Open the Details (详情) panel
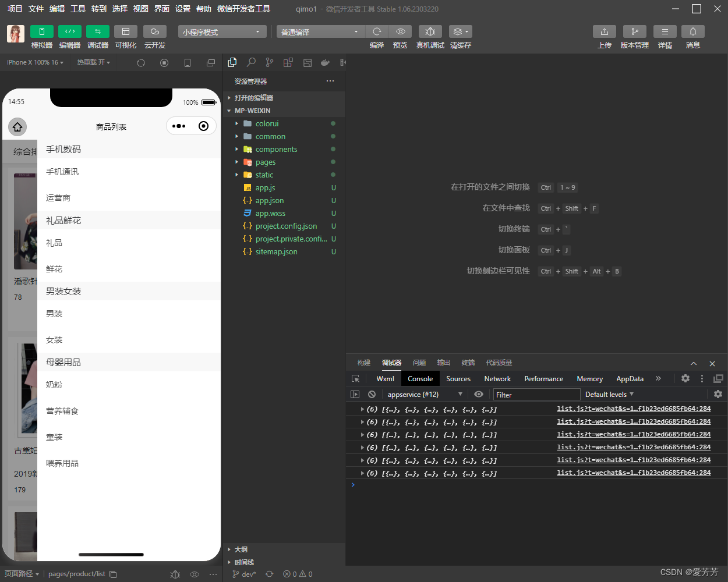Viewport: 728px width, 582px height. point(665,31)
